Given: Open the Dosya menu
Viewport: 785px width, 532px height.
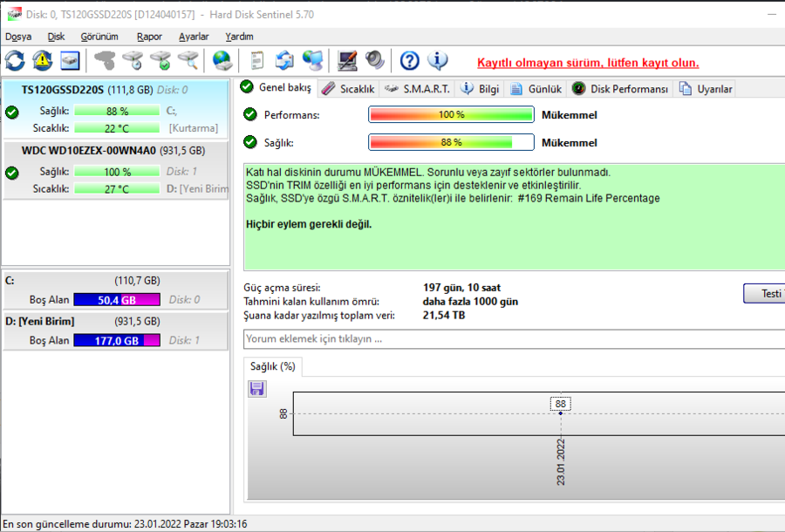Looking at the screenshot, I should click(x=18, y=37).
